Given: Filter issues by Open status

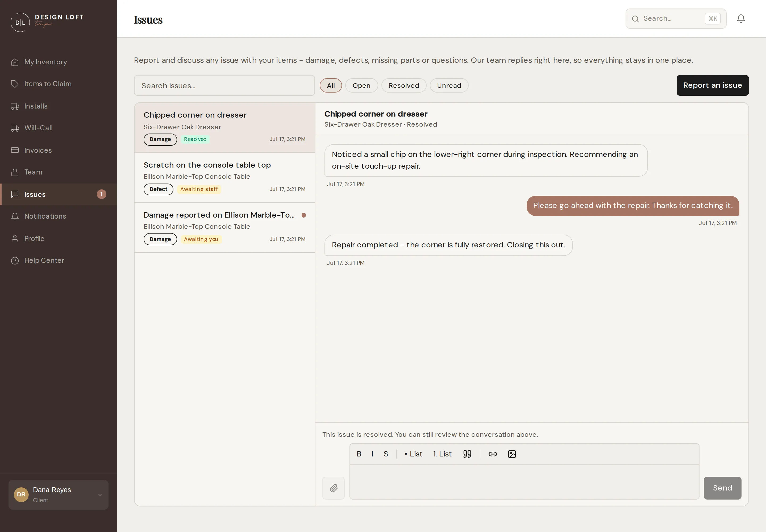Looking at the screenshot, I should tap(361, 85).
